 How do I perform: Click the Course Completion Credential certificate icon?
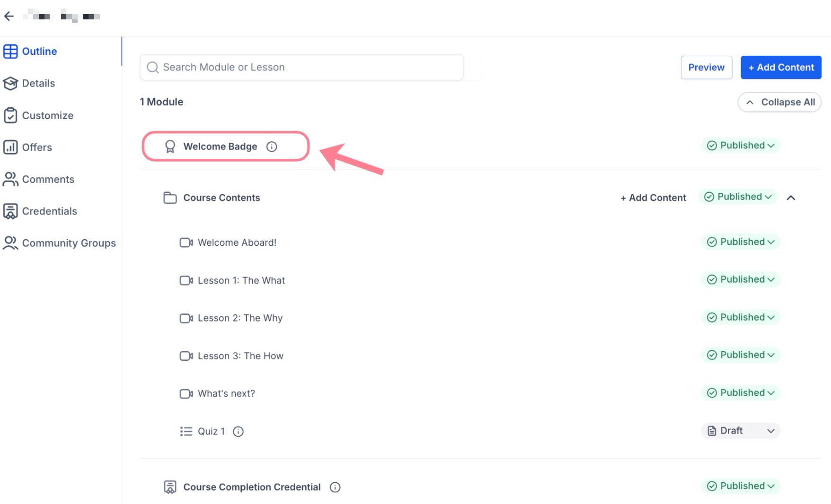(x=170, y=487)
